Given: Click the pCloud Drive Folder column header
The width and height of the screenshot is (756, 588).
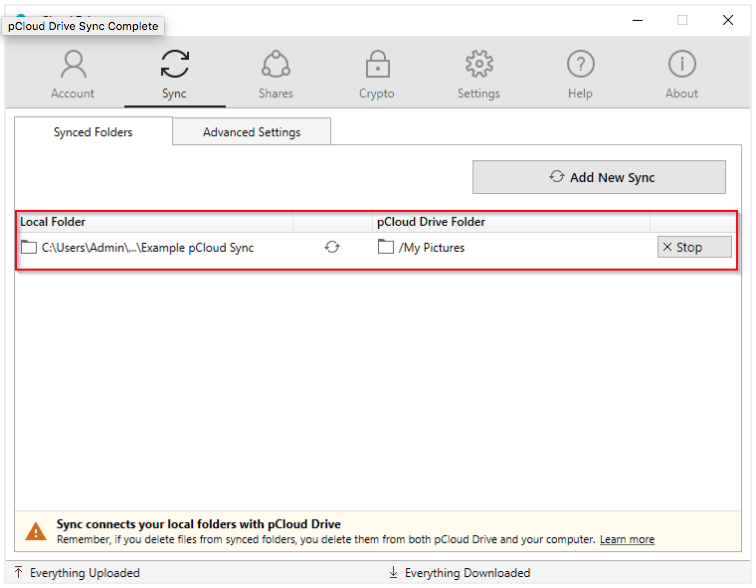Looking at the screenshot, I should point(511,222).
